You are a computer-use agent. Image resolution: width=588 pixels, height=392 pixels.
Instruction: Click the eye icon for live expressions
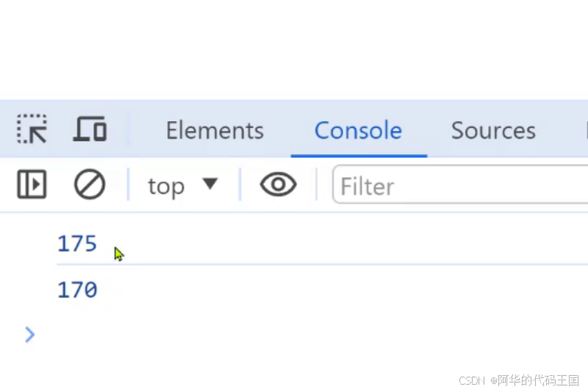click(x=278, y=185)
